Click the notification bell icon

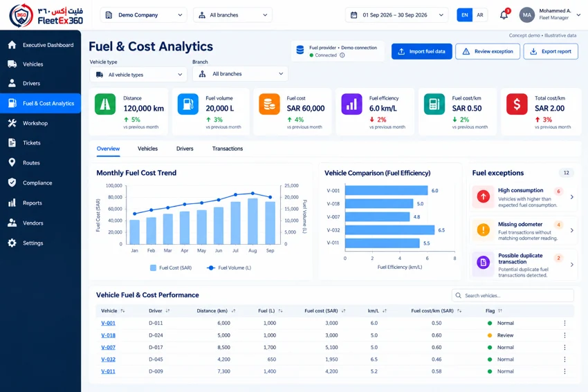pyautogui.click(x=504, y=15)
